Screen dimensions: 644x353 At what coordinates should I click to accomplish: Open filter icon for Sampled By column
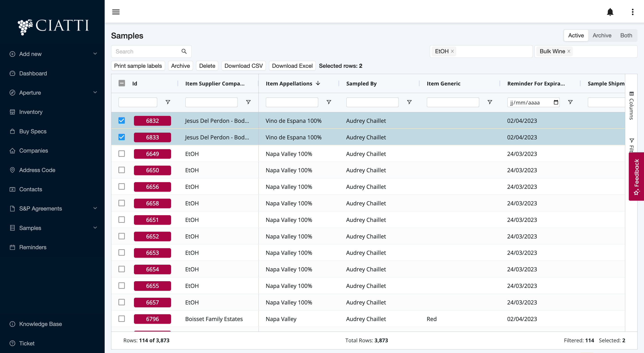tap(409, 102)
